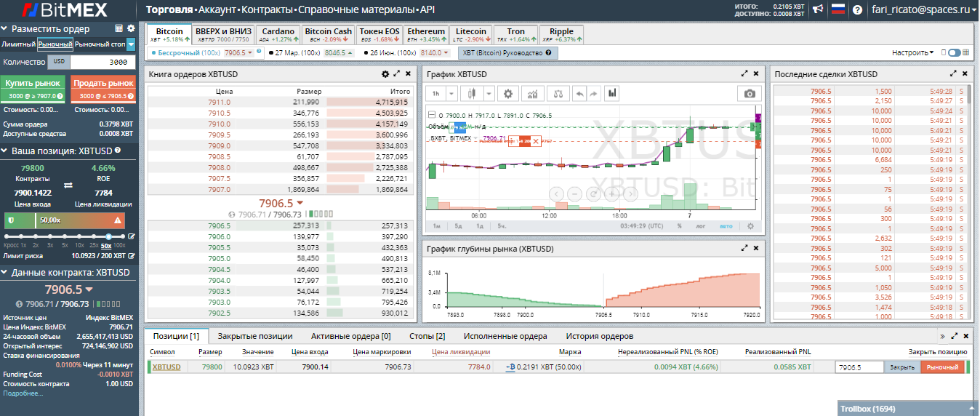Collapse the Ваша позиция: XBTUSD section
980x416 pixels.
5,151
